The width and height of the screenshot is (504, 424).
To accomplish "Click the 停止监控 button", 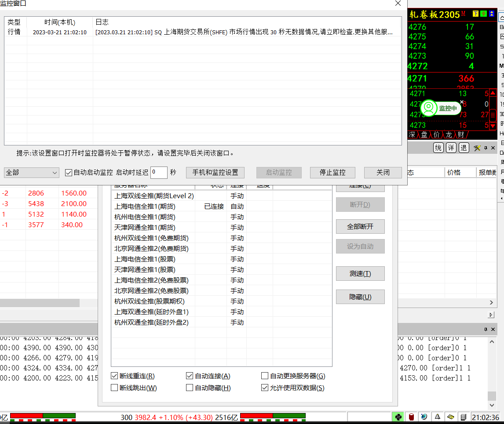I will (x=333, y=173).
